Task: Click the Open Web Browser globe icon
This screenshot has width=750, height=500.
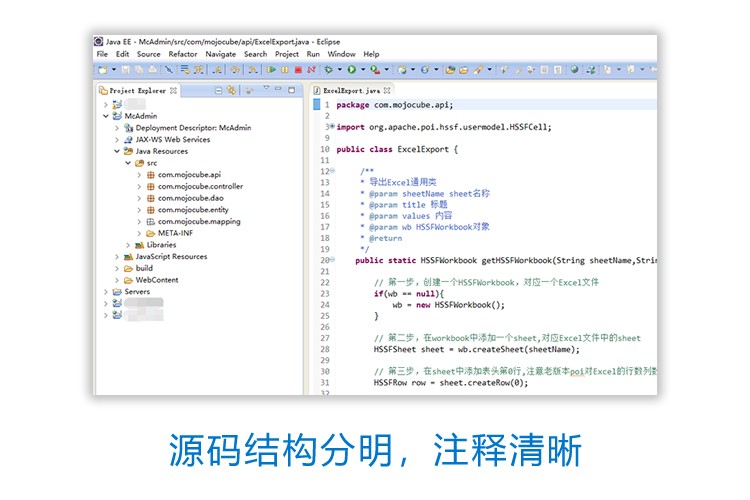Action: [x=574, y=69]
